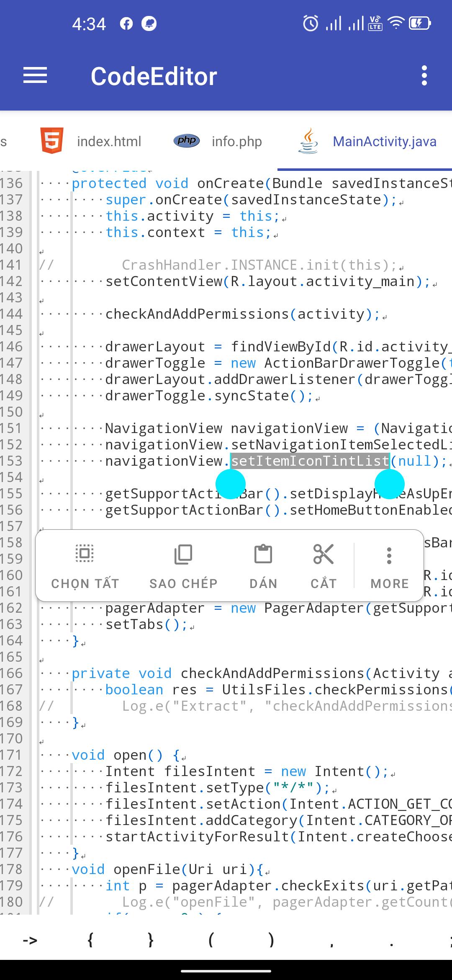Tap the copy icon above SAO CHÉP
This screenshot has width=452, height=980.
tap(183, 554)
